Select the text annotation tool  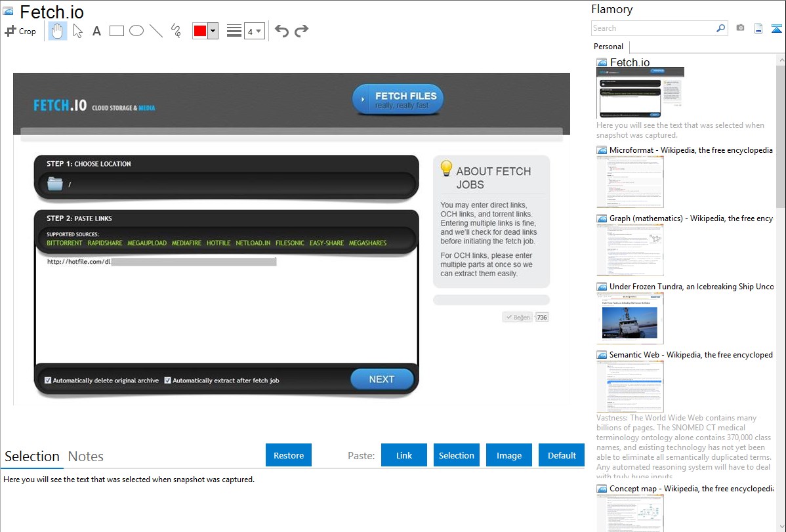96,31
